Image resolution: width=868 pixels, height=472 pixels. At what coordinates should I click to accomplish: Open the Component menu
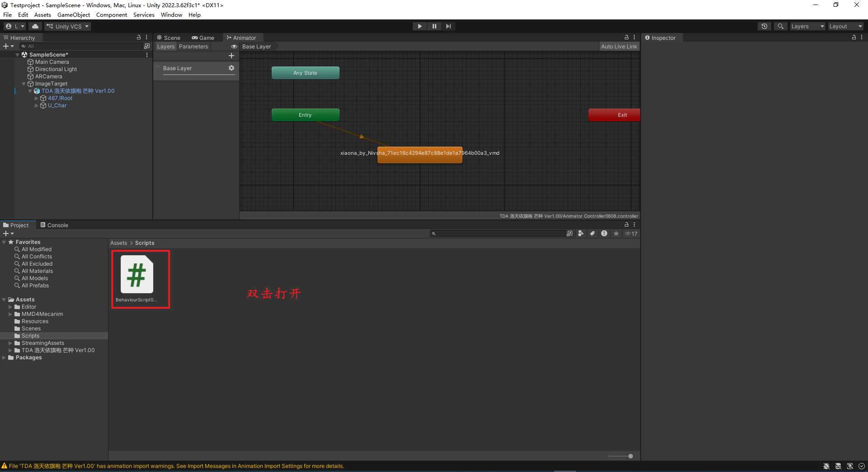tap(112, 15)
